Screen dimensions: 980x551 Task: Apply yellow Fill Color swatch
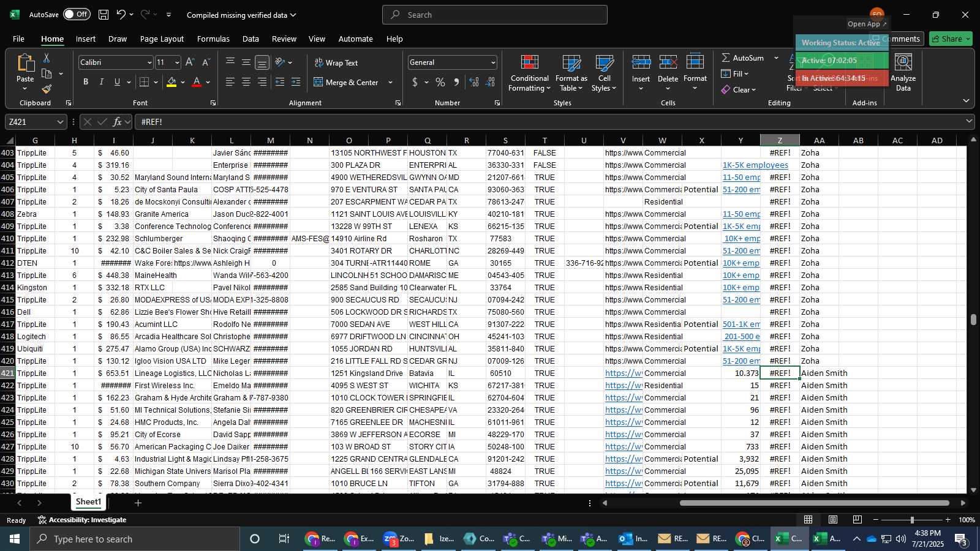pyautogui.click(x=171, y=82)
